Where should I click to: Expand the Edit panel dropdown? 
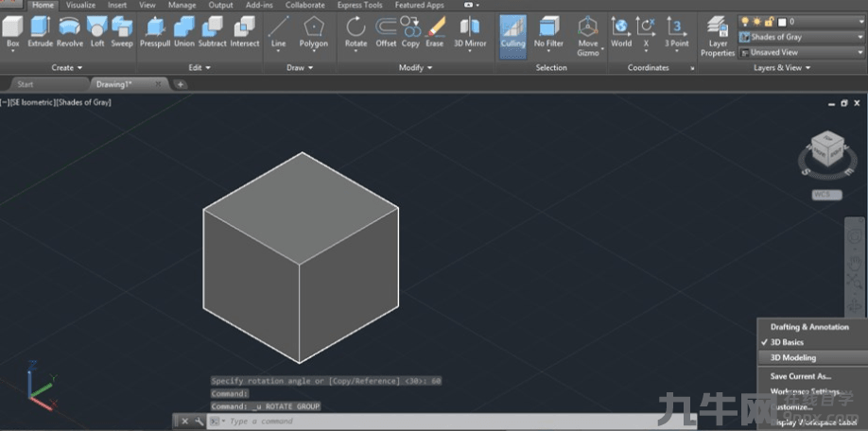(200, 67)
